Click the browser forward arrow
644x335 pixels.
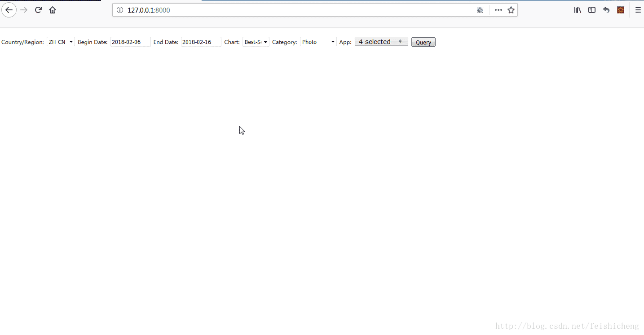coord(24,10)
